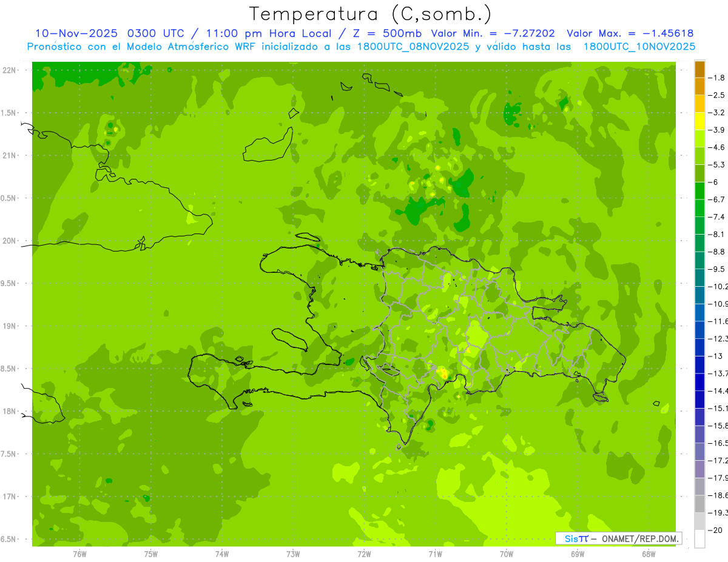Click the '71W' longitude label
728x562 pixels.
click(435, 554)
